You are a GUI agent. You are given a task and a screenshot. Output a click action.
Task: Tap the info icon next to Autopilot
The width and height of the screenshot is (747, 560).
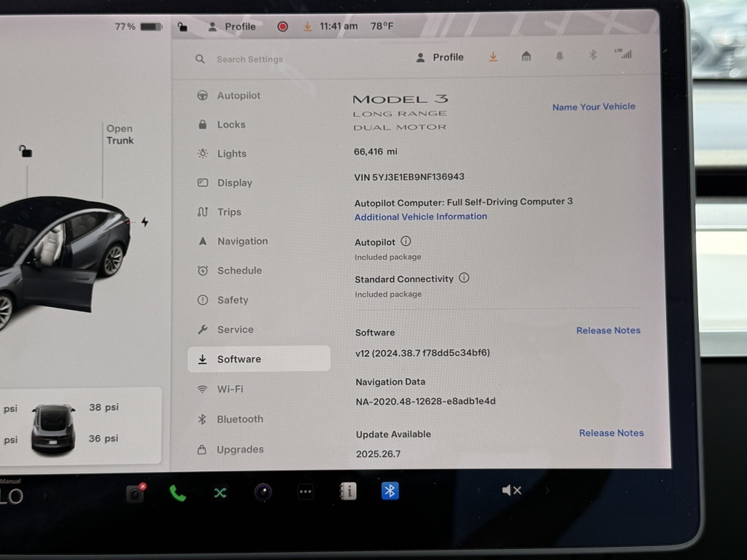[x=406, y=241]
